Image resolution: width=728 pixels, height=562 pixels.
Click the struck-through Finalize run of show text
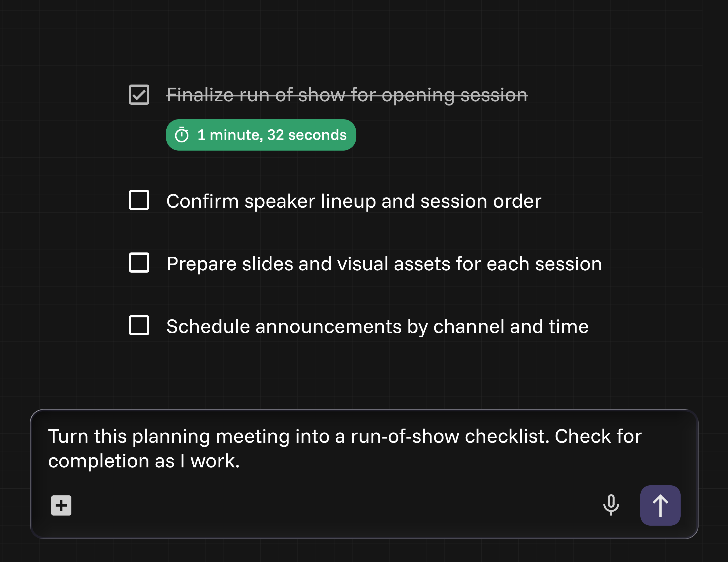pos(347,95)
